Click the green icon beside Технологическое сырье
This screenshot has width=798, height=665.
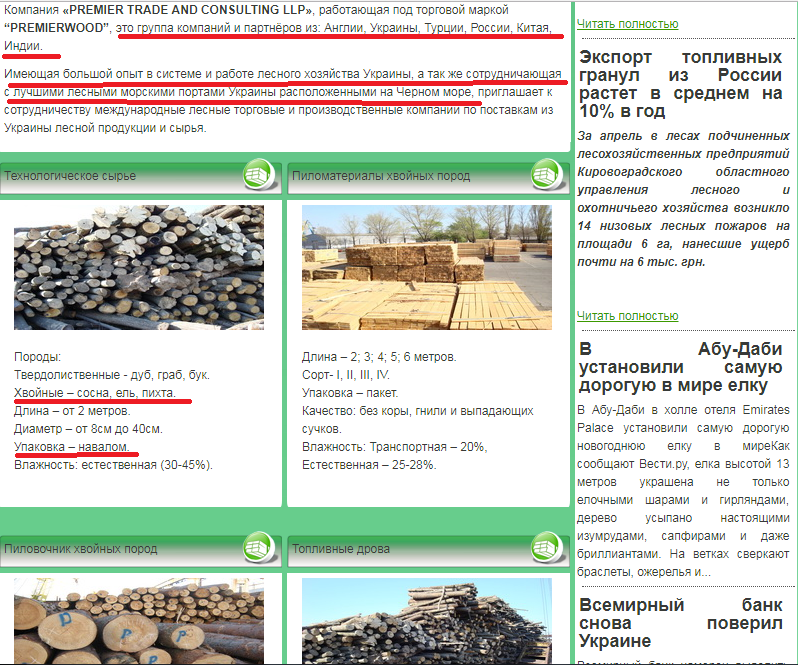point(260,175)
